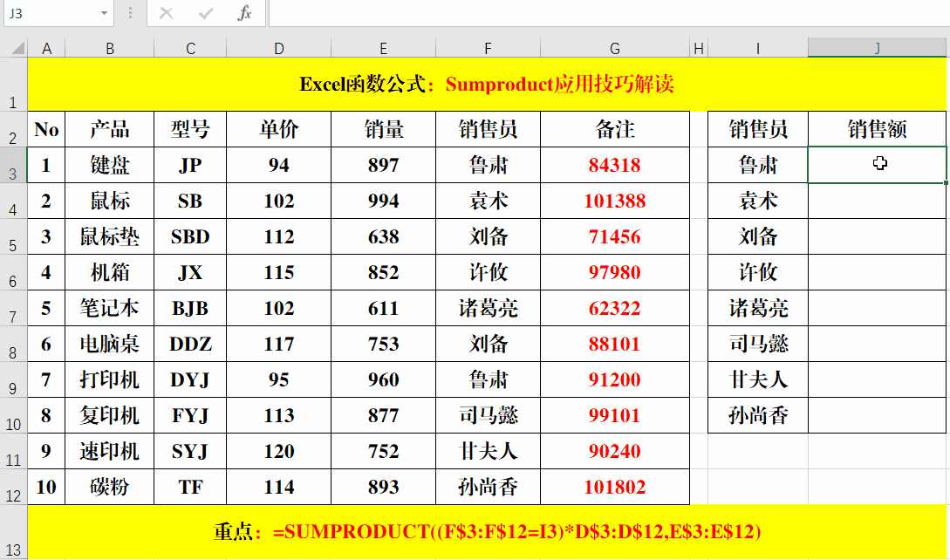
Task: Click the product cell '鼠标垫'
Action: pos(110,236)
